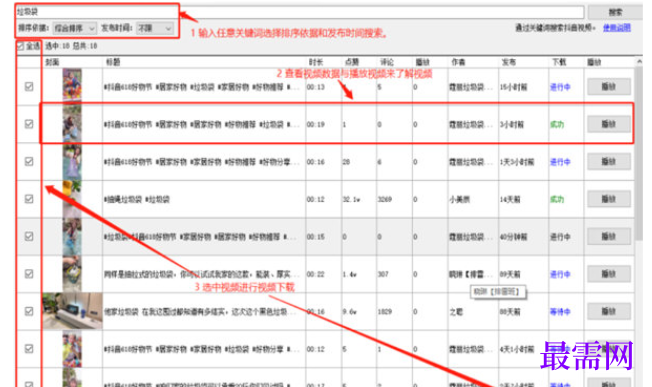Click the 搜索 search button
The width and height of the screenshot is (652, 387).
click(615, 12)
